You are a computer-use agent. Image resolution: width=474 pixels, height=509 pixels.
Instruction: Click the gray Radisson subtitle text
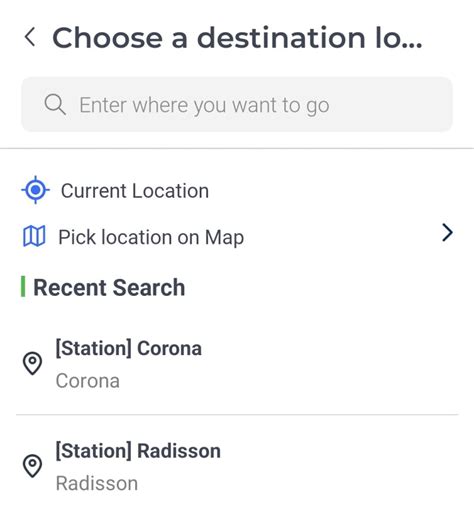click(97, 483)
